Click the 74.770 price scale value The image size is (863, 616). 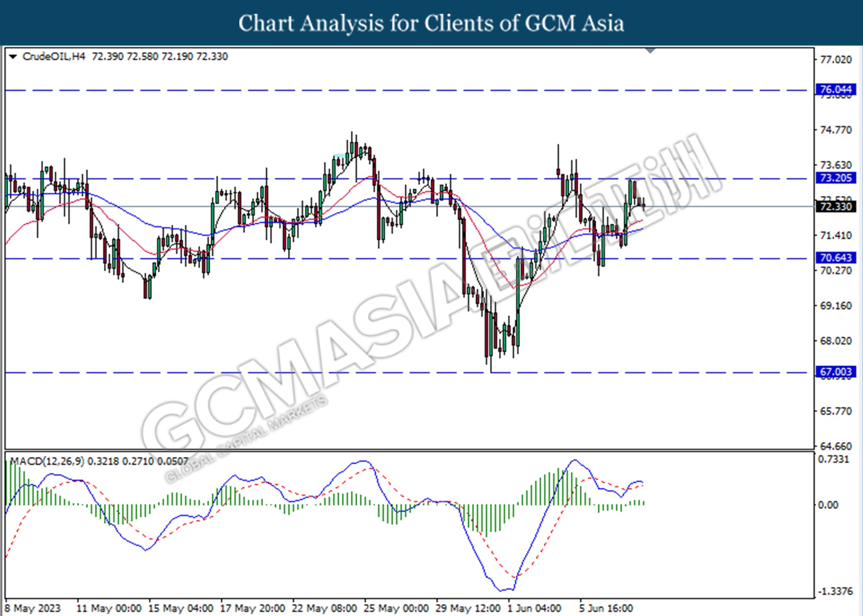click(836, 130)
